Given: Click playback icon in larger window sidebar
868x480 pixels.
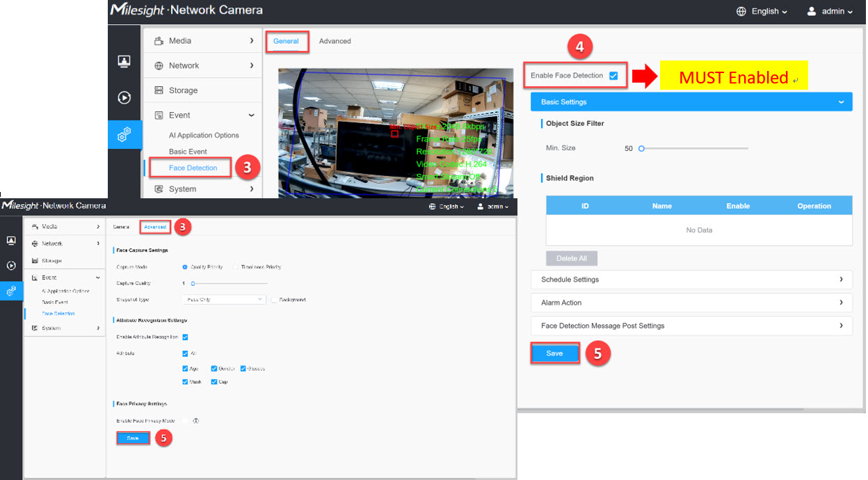Looking at the screenshot, I should coord(124,98).
